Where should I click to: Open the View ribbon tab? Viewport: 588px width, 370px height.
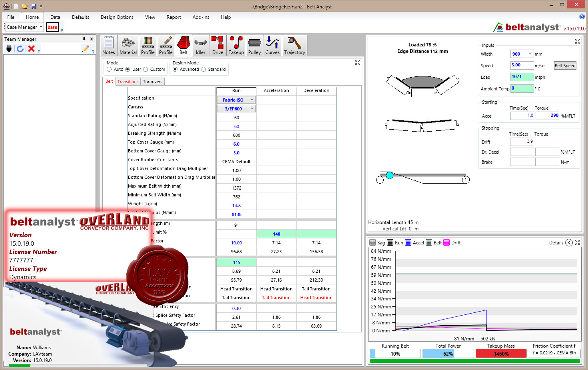click(150, 17)
